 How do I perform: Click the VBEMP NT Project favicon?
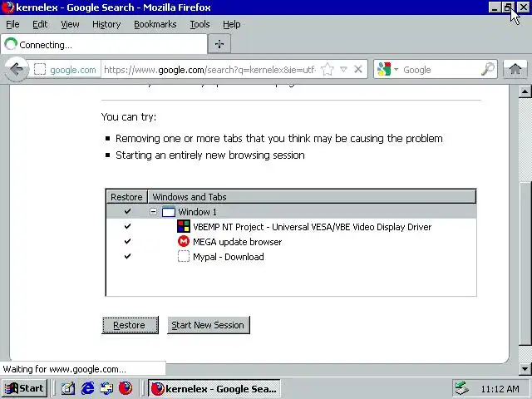184,226
